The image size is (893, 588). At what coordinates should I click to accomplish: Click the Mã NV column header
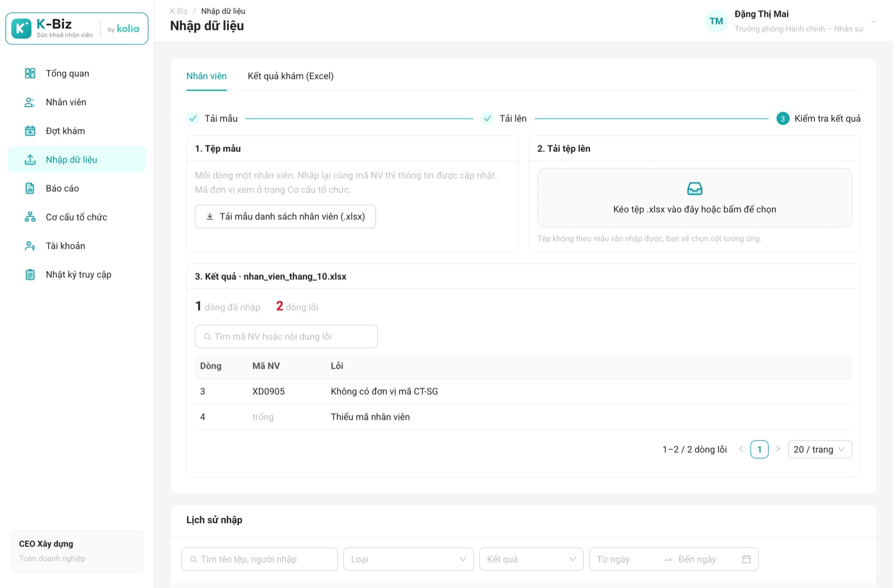point(266,366)
